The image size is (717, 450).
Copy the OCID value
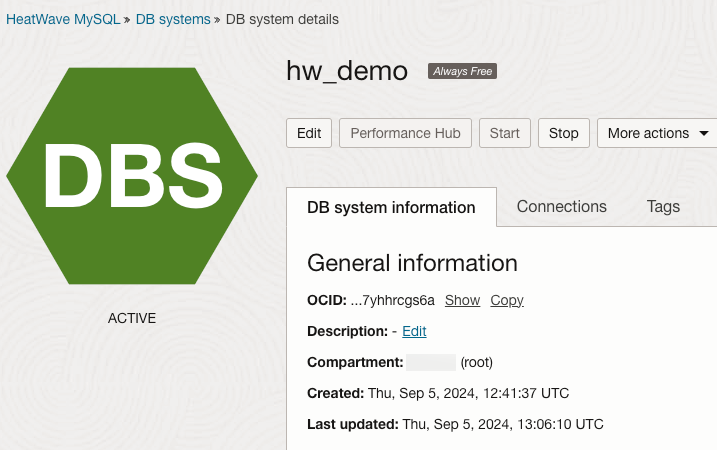507,300
